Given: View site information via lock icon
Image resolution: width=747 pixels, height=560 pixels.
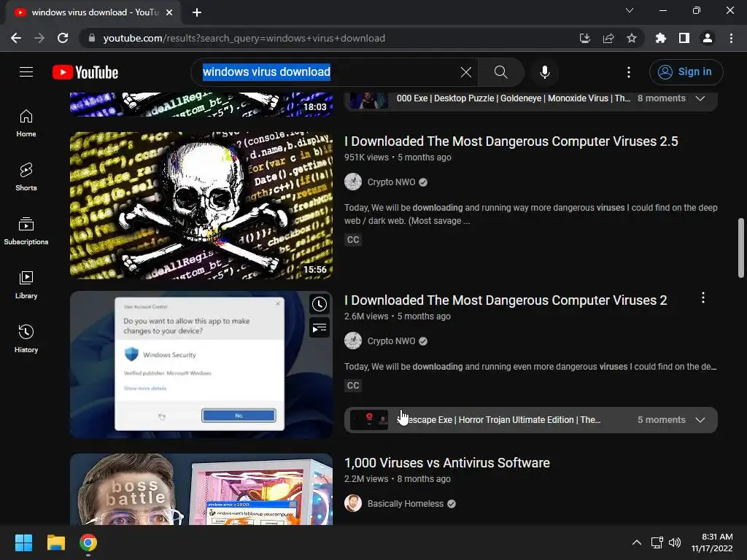Looking at the screenshot, I should 92,38.
